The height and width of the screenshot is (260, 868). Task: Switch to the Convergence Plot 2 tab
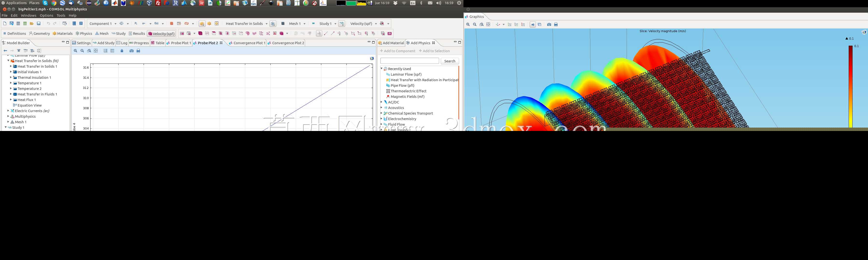point(286,43)
